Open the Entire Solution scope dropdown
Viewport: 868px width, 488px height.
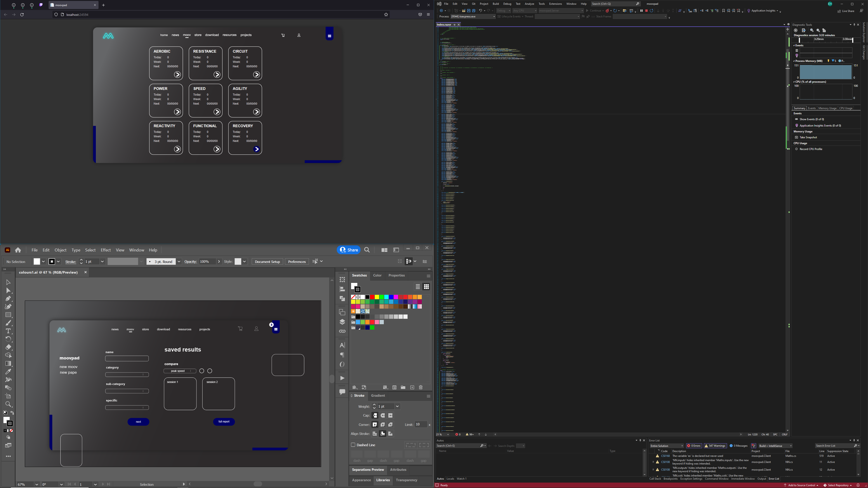(667, 446)
